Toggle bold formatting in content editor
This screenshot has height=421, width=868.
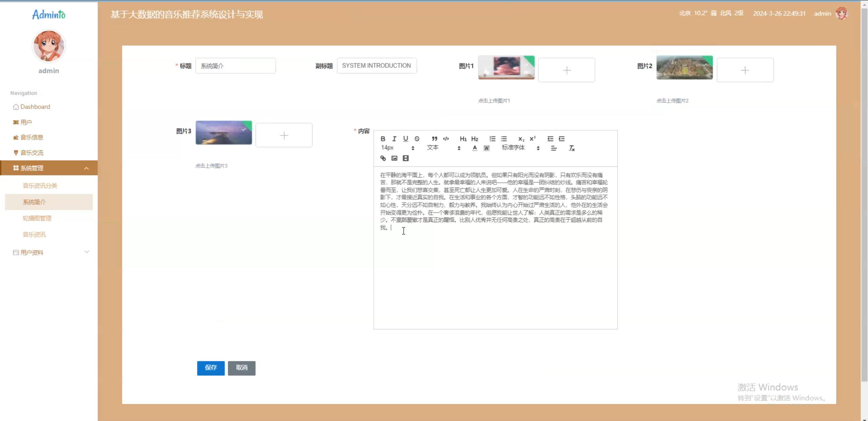[x=383, y=139]
